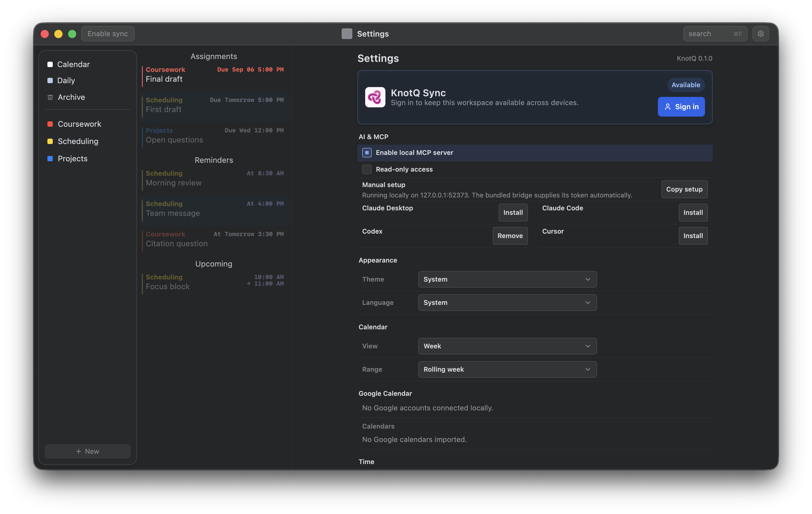Screen dimensions: 812x514
Task: Open the Language dropdown
Action: [507, 303]
